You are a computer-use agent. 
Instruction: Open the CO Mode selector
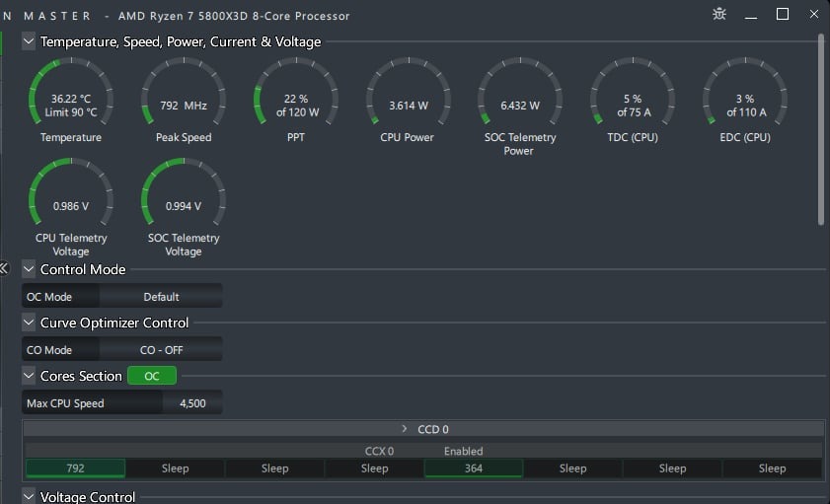pos(161,349)
